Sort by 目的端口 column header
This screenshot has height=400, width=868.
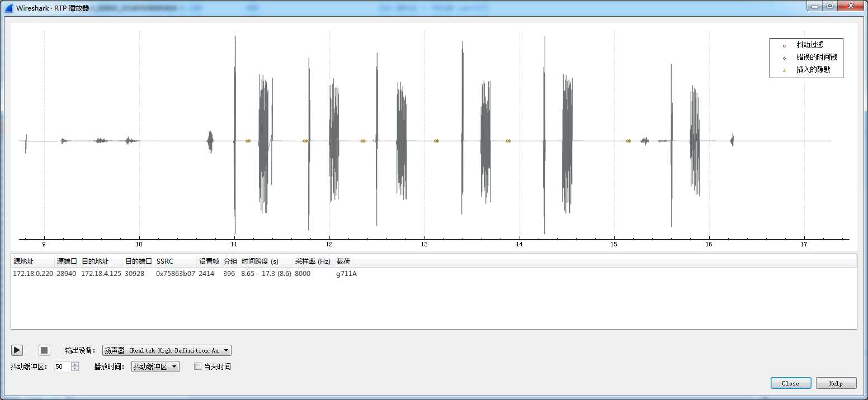pyautogui.click(x=138, y=261)
